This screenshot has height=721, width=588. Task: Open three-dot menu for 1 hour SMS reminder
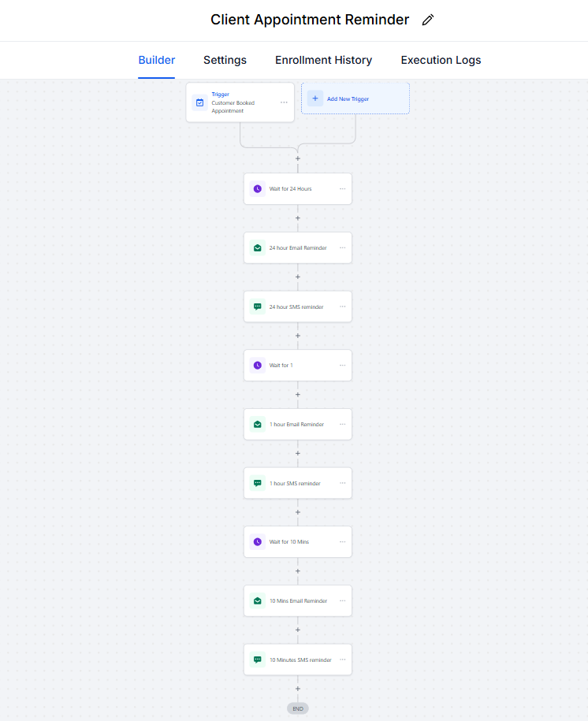(x=342, y=483)
